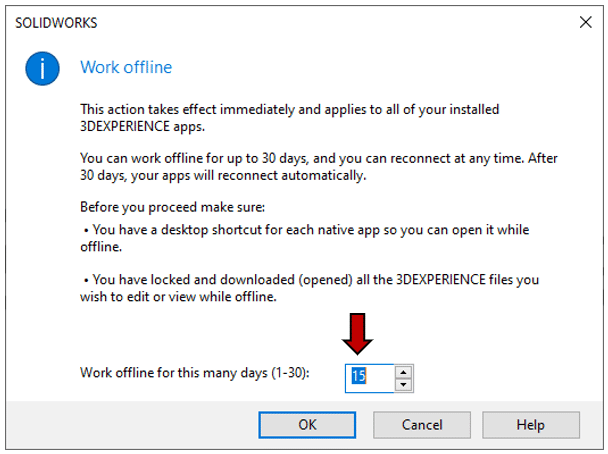Close the SOLIDWORKS dialog window
This screenshot has width=608, height=454.
click(x=585, y=21)
